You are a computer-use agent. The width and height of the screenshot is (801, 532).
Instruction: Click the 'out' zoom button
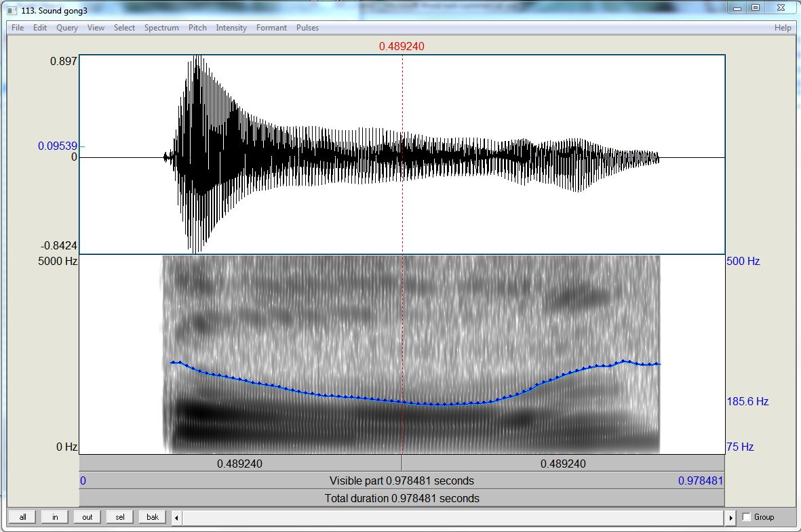point(87,516)
